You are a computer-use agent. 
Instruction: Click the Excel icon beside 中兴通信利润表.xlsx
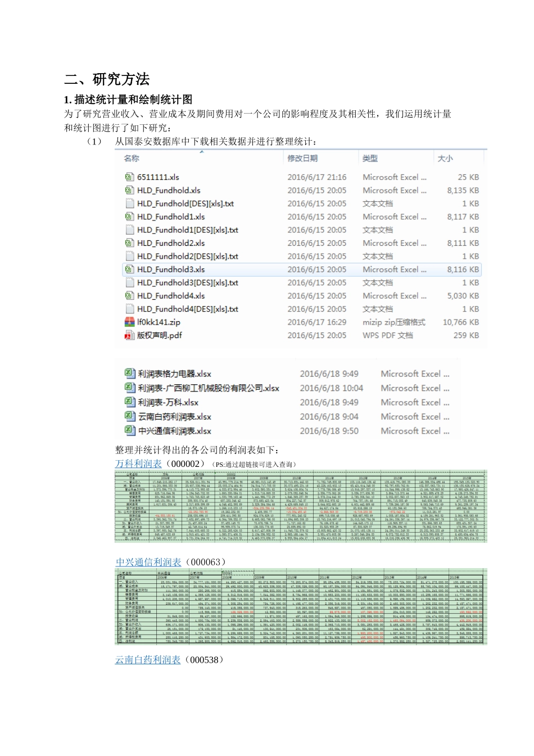click(x=130, y=430)
